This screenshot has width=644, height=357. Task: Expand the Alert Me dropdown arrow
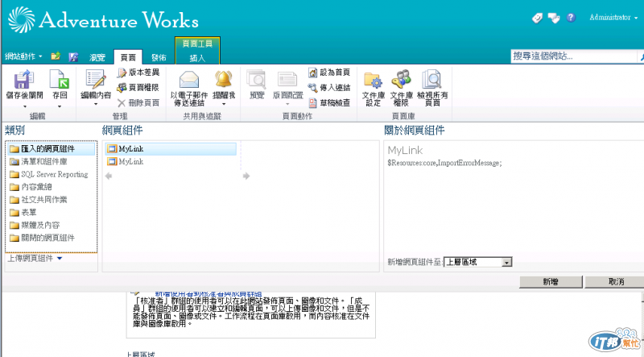tap(224, 104)
